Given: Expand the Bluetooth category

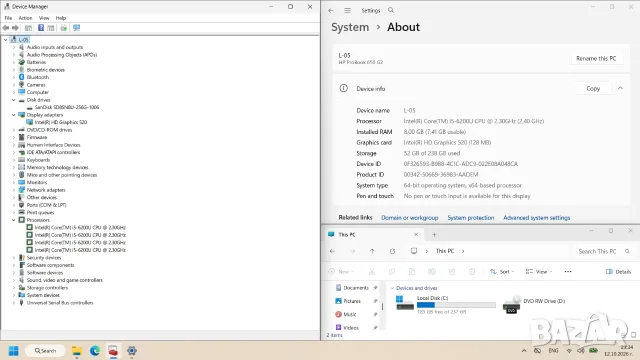Looking at the screenshot, I should pos(13,77).
